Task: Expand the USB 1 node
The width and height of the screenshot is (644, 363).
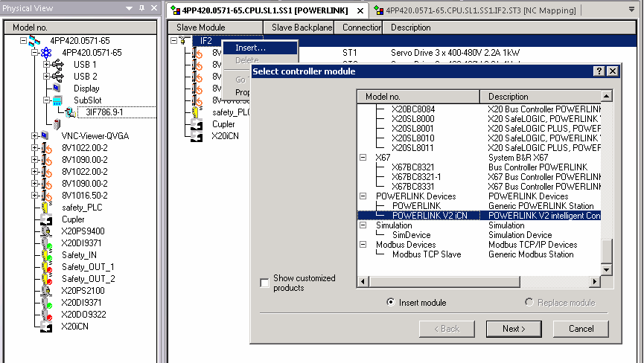Action: [x=46, y=65]
